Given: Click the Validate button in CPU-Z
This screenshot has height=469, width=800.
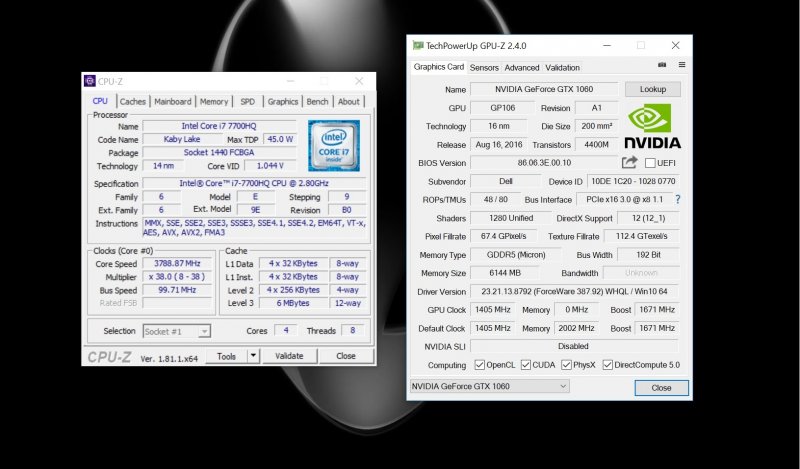Looking at the screenshot, I should click(289, 356).
